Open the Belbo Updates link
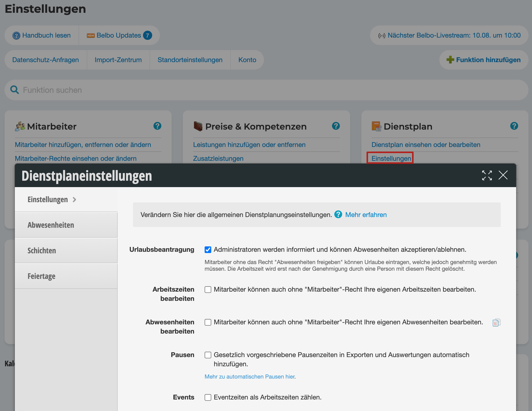 tap(119, 35)
